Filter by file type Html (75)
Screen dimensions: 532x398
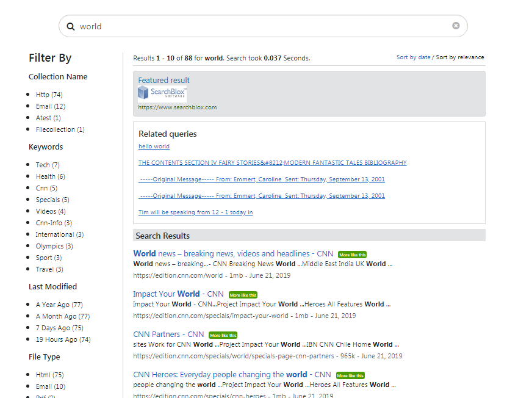[x=50, y=375]
